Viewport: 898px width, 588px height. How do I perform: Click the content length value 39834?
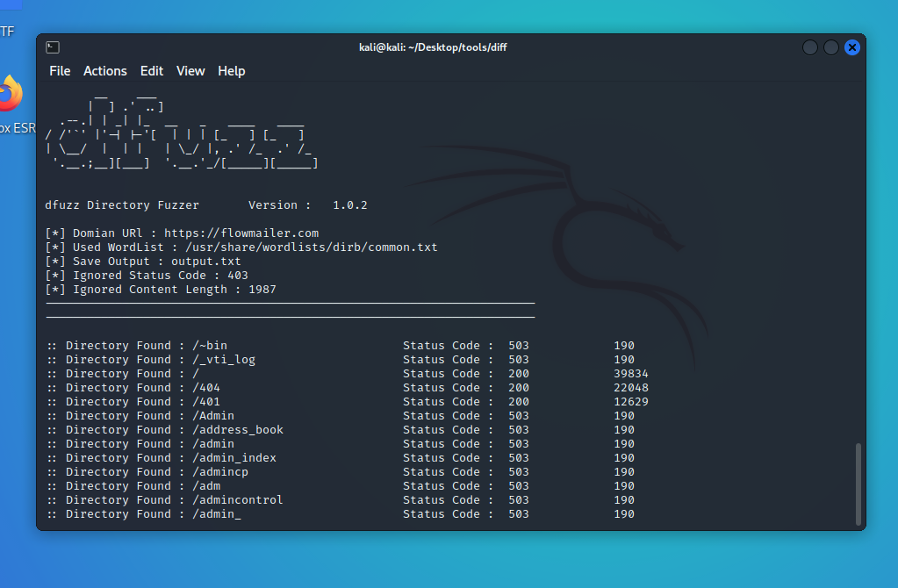631,373
